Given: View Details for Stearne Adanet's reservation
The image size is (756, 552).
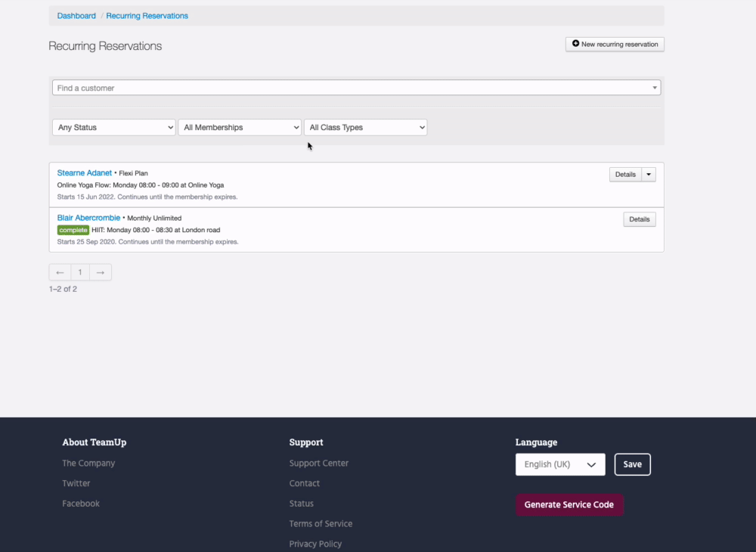Looking at the screenshot, I should click(625, 175).
